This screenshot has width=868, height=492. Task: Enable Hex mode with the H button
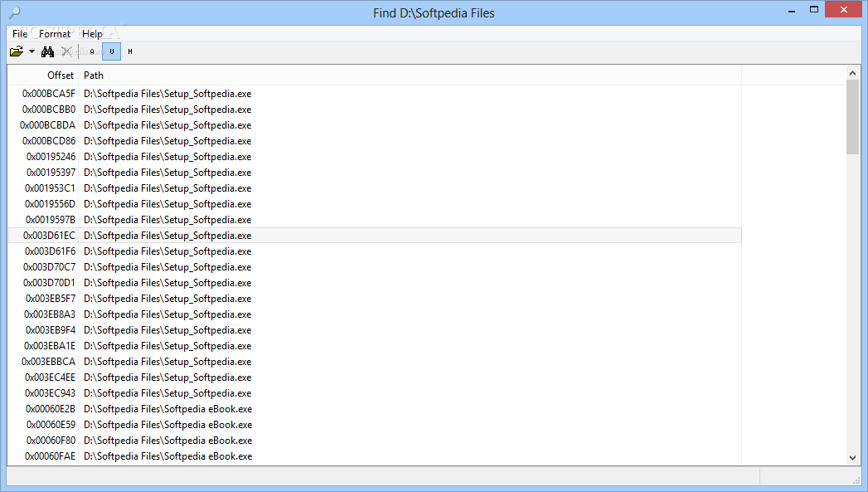click(x=130, y=51)
